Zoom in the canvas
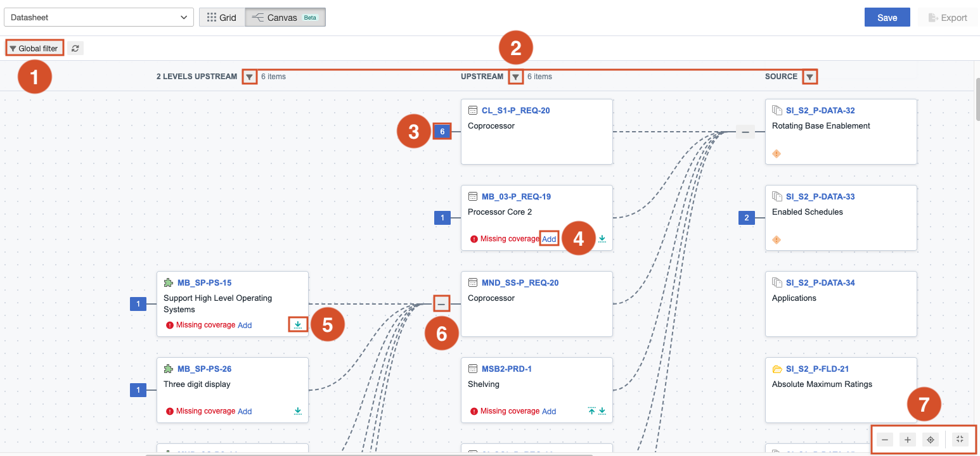Viewport: 980px width, 456px height. (x=908, y=439)
